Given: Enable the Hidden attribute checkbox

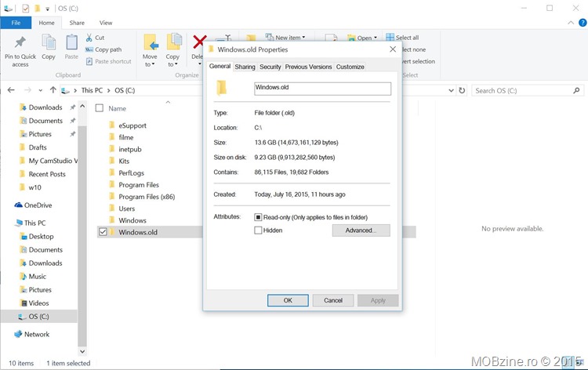Looking at the screenshot, I should click(x=258, y=230).
